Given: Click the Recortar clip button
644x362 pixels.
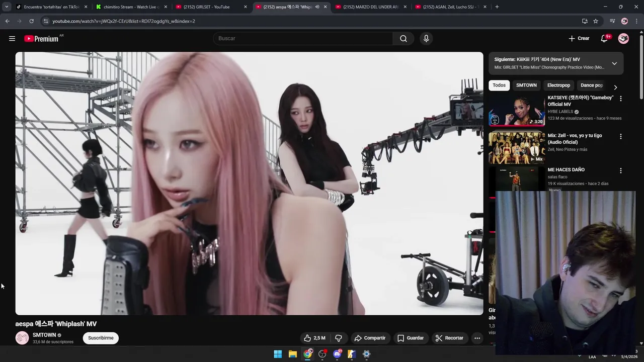Looking at the screenshot, I should tap(449, 338).
